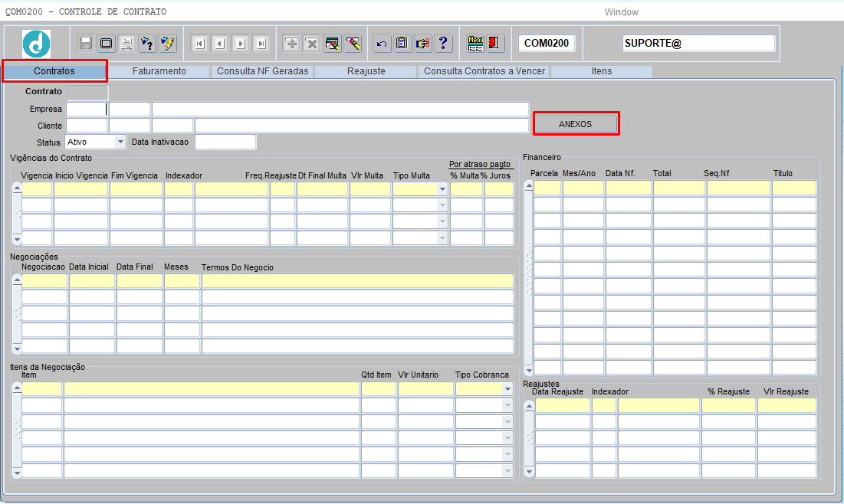Open Tipo Cobranca dropdown in last row
The width and height of the screenshot is (844, 504).
pyautogui.click(x=507, y=470)
